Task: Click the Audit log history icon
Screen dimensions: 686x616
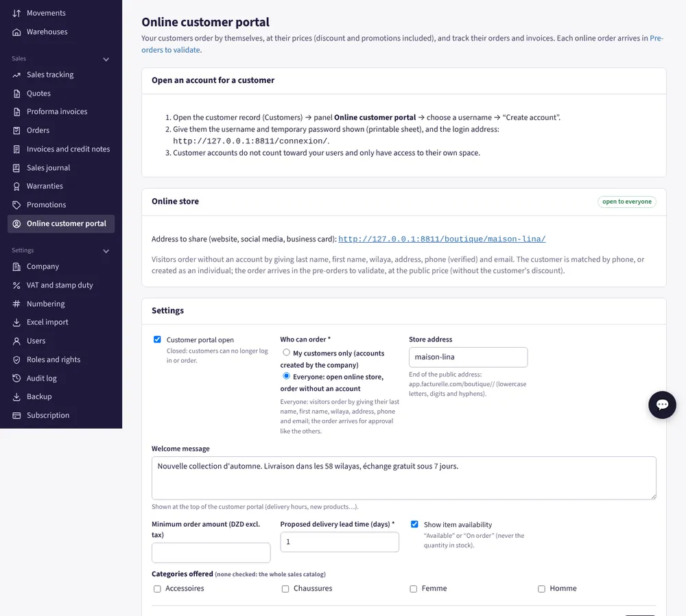Action: [x=16, y=378]
